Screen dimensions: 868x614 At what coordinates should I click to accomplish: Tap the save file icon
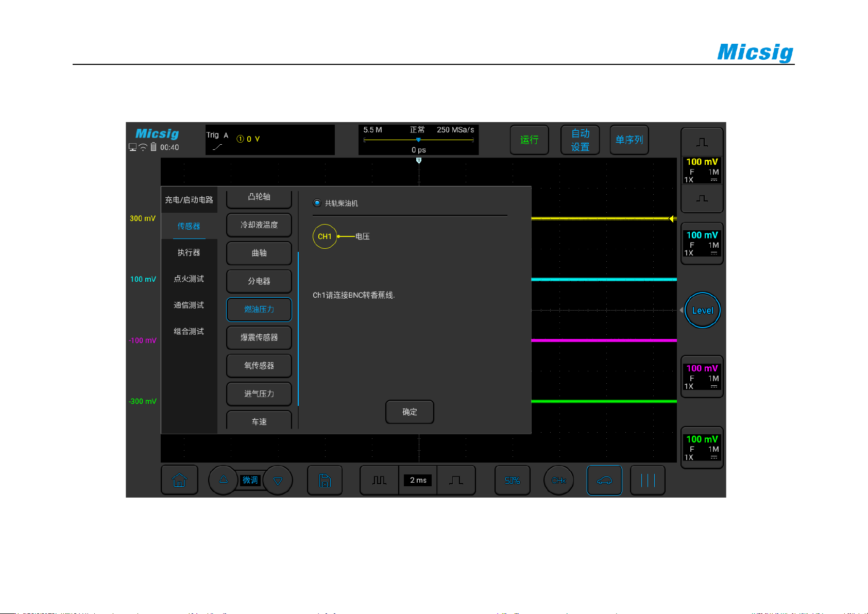(325, 480)
